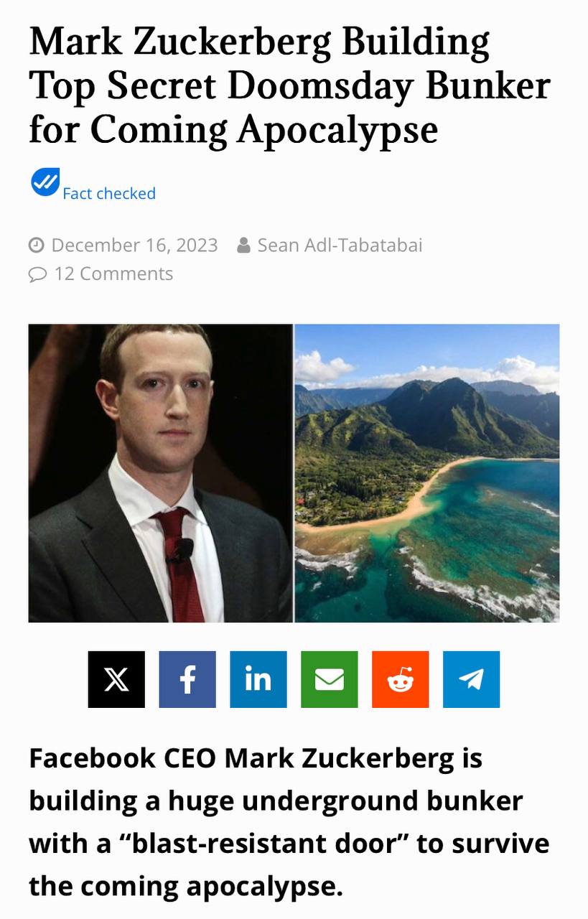Share article on X (Twitter)

[x=116, y=679]
